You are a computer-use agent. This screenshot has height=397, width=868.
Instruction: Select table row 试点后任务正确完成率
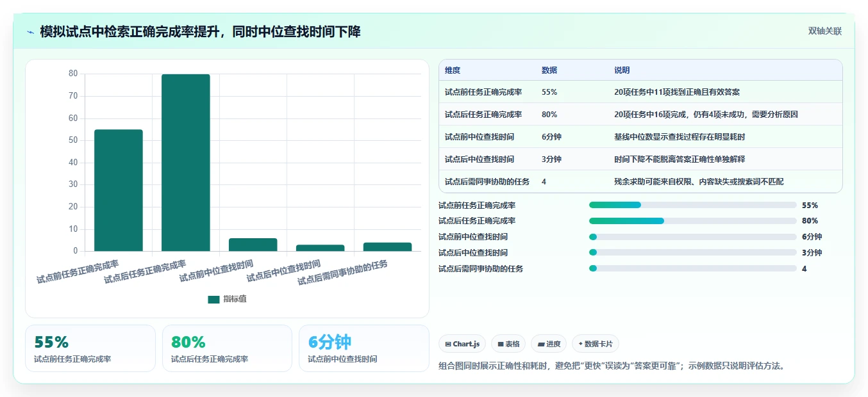click(x=640, y=115)
